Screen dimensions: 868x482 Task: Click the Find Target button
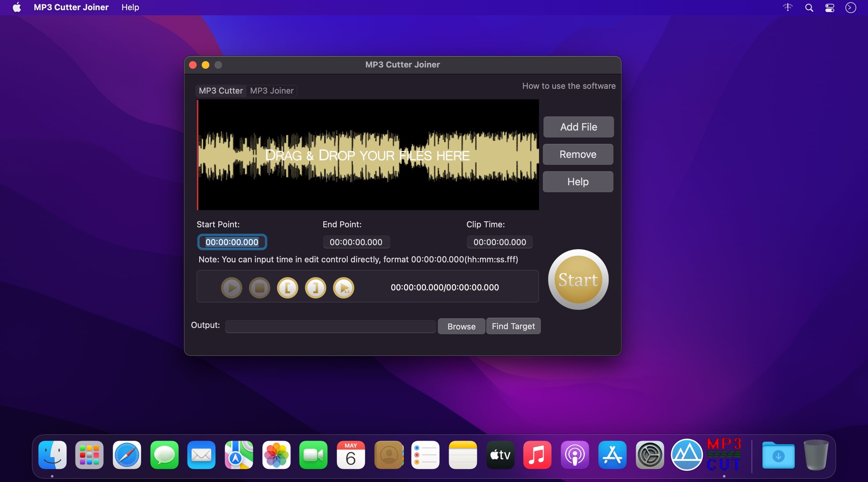[513, 326]
